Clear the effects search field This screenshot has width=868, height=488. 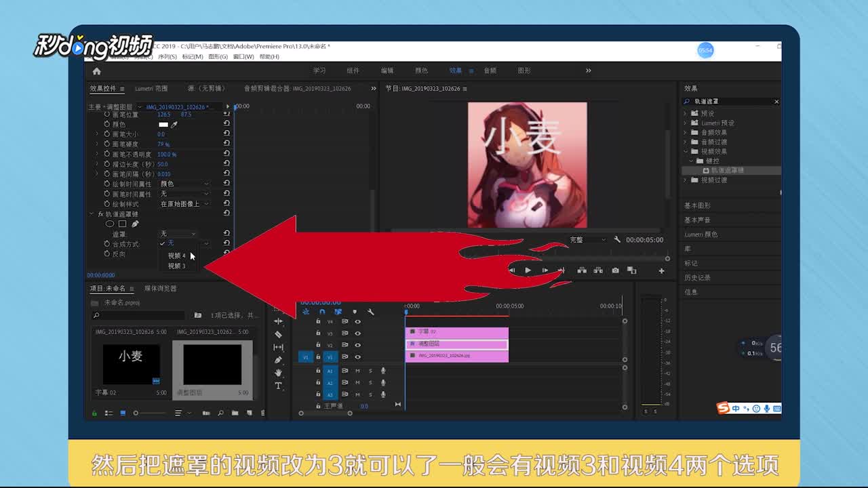[776, 102]
